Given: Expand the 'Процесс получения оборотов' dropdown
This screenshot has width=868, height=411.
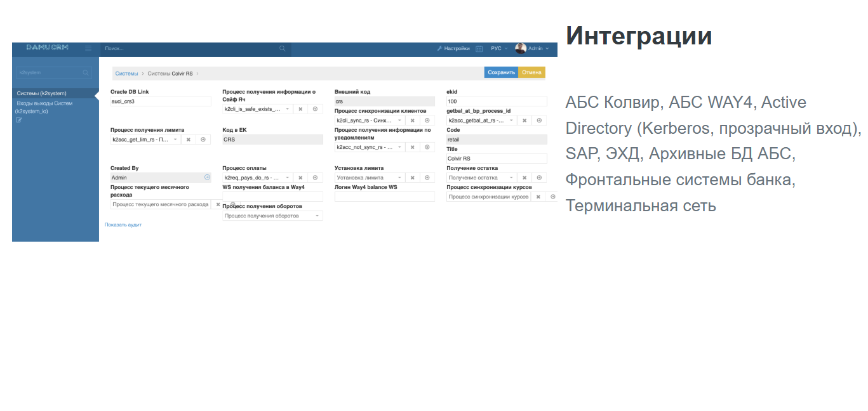Looking at the screenshot, I should (317, 216).
